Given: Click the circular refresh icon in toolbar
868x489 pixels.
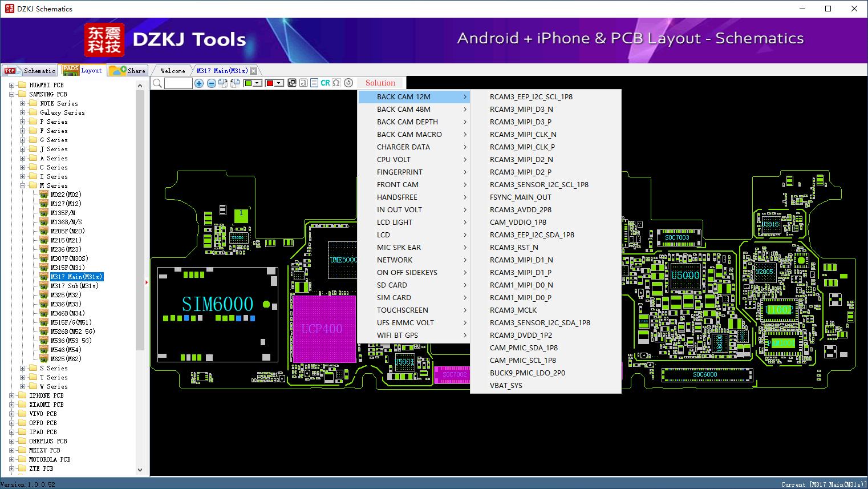Looking at the screenshot, I should [348, 83].
